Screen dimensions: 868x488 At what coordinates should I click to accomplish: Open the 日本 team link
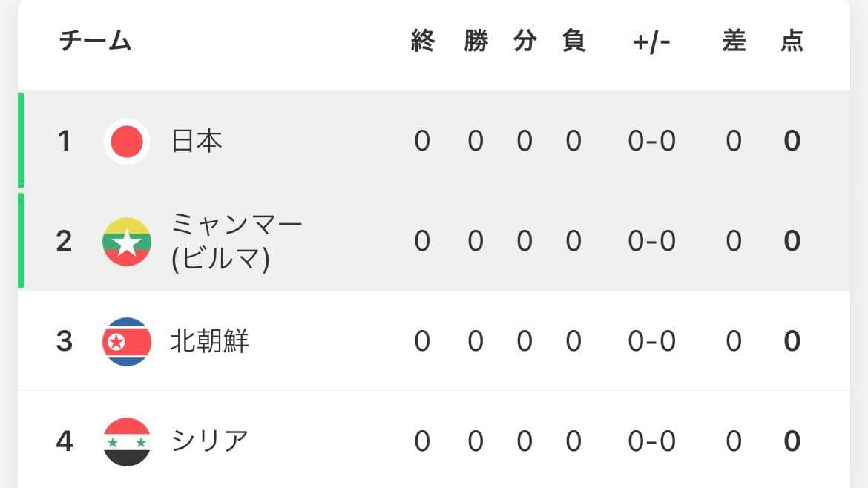click(x=197, y=141)
